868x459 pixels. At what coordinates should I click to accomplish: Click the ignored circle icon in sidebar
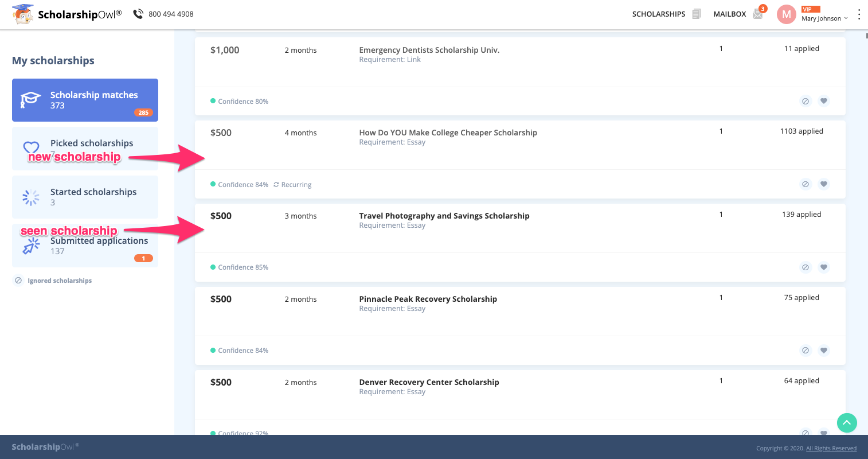[x=18, y=281]
